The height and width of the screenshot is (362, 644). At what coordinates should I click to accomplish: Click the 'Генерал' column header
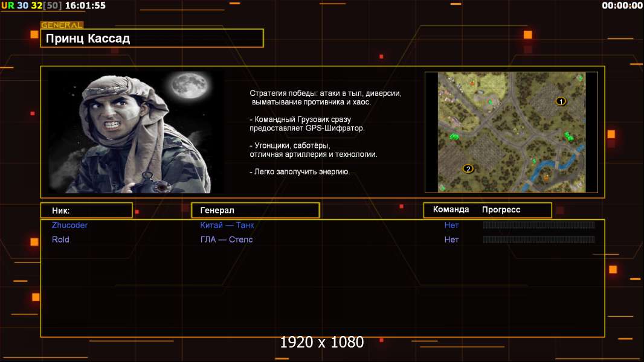tap(217, 211)
